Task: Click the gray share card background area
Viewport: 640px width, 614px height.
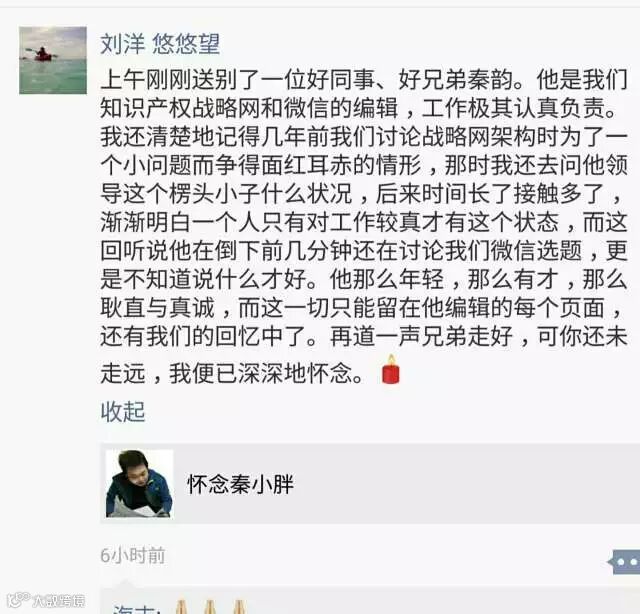Action: pos(449,484)
